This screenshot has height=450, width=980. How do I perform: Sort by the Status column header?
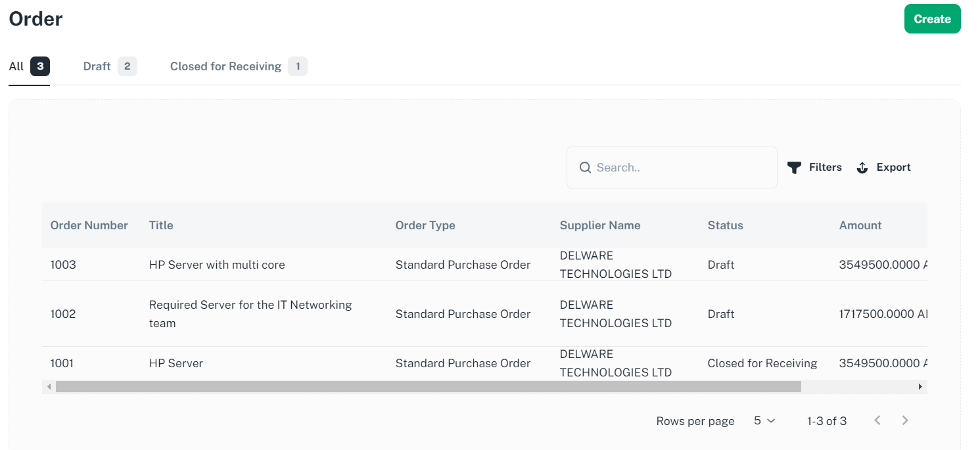tap(725, 225)
